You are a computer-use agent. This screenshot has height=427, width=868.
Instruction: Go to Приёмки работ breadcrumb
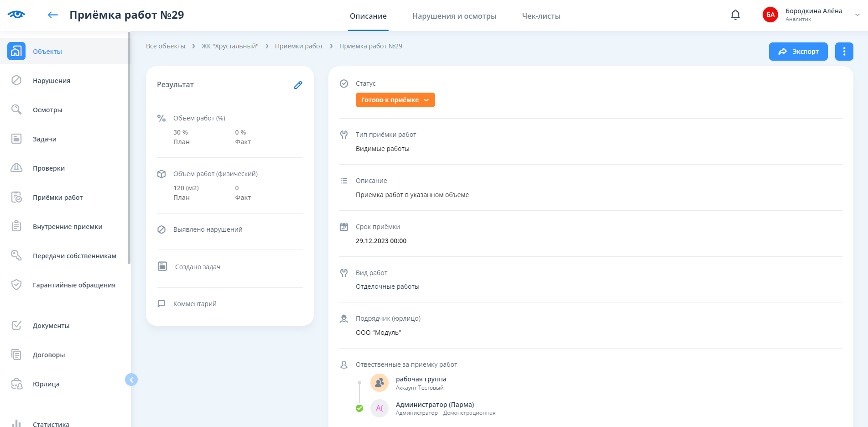[x=299, y=46]
